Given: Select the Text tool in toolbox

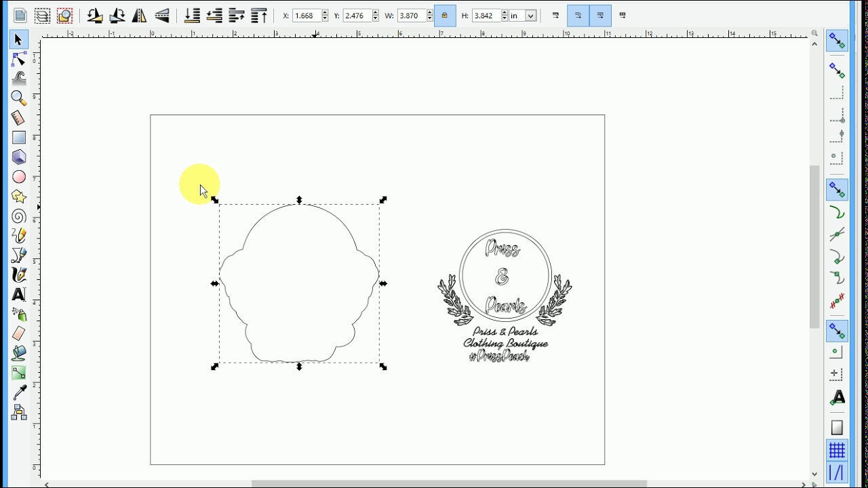Looking at the screenshot, I should (19, 294).
